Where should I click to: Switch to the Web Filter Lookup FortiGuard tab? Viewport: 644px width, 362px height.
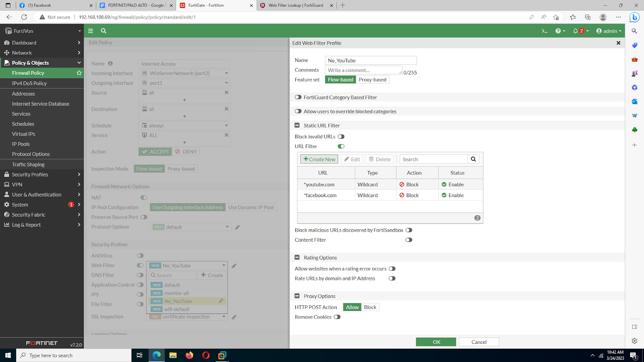click(x=296, y=5)
